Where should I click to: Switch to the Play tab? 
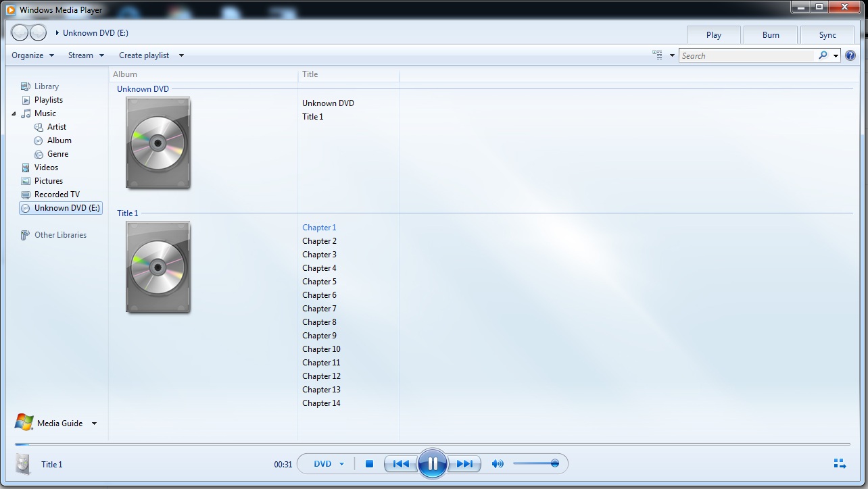pyautogui.click(x=714, y=35)
